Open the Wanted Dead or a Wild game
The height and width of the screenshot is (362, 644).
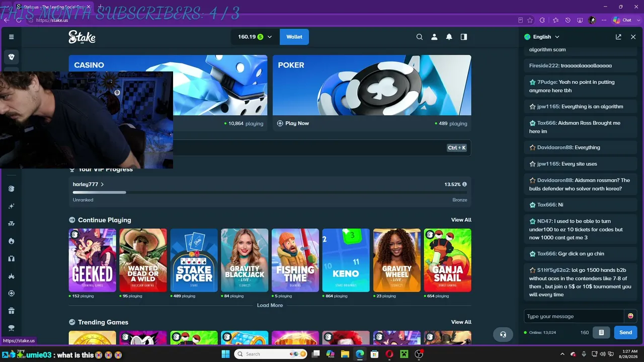point(143,260)
